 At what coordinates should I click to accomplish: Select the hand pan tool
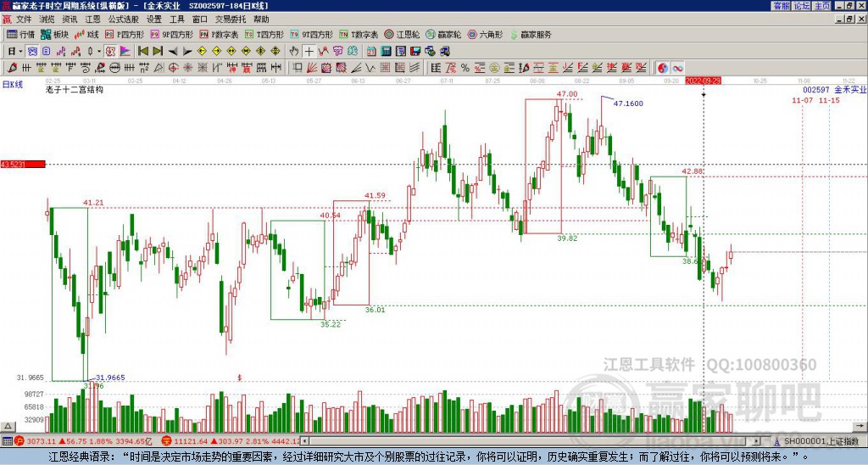(x=293, y=52)
